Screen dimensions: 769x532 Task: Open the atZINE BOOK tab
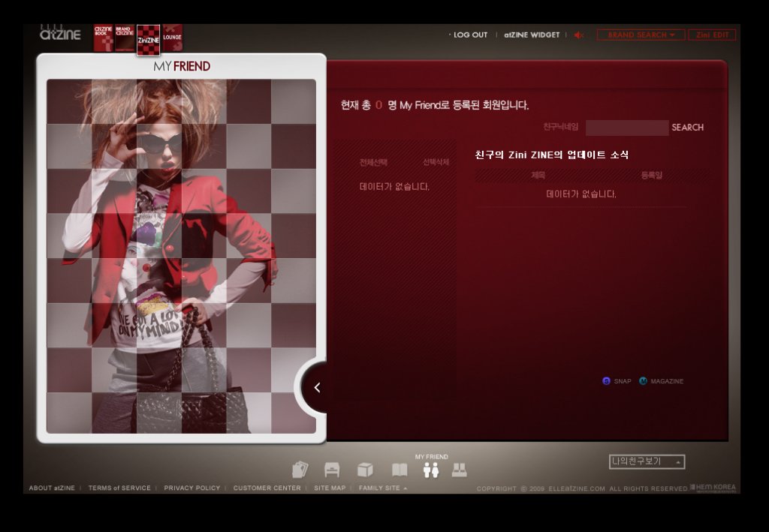(104, 38)
